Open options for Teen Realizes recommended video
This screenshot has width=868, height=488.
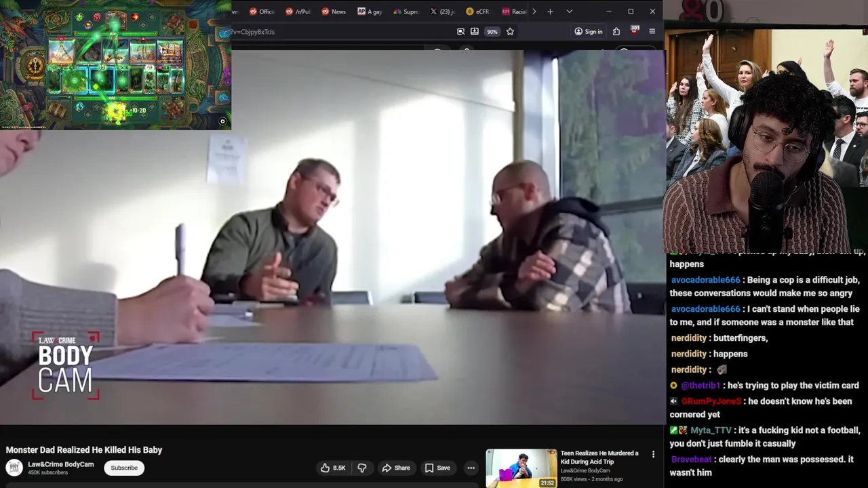653,454
